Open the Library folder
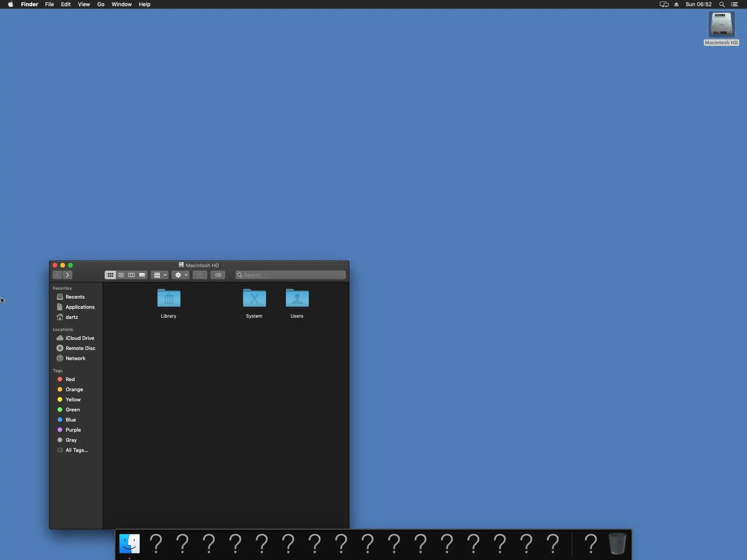This screenshot has width=747, height=560. [x=169, y=299]
